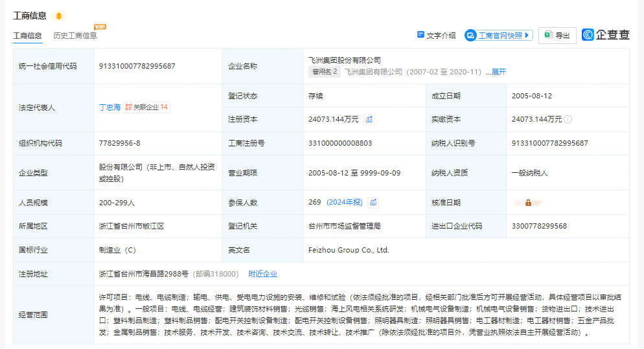Open the (2024年报) annual report link

(345, 202)
